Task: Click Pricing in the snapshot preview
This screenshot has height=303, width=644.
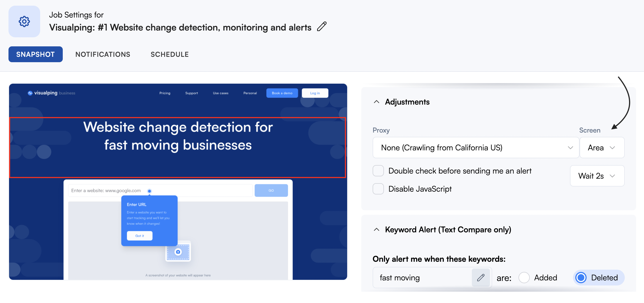Action: click(x=165, y=93)
